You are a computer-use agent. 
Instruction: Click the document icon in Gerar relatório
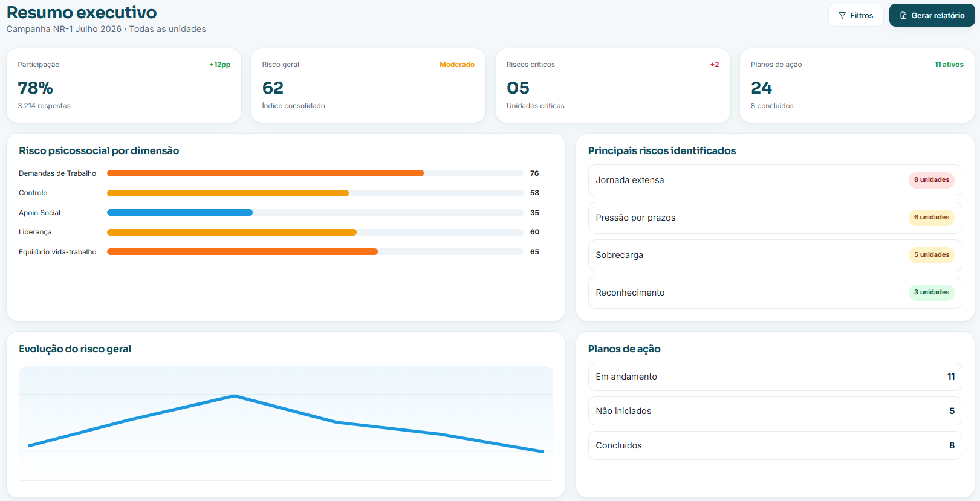coord(903,16)
